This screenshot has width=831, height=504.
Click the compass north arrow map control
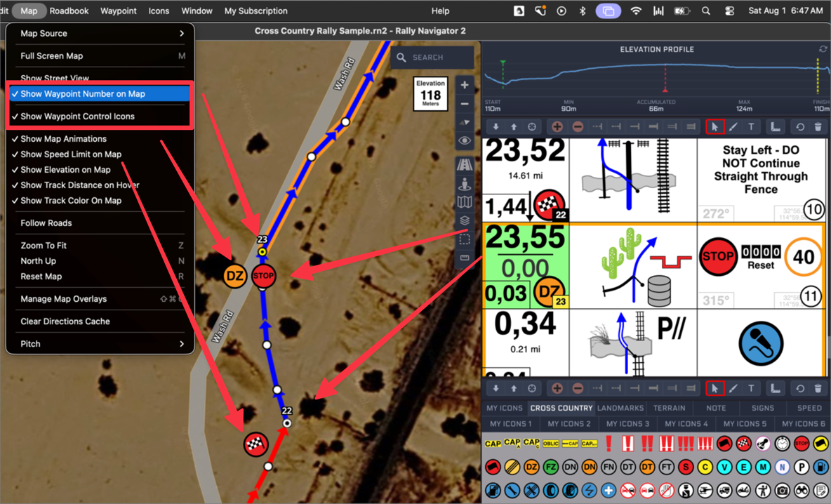(464, 122)
